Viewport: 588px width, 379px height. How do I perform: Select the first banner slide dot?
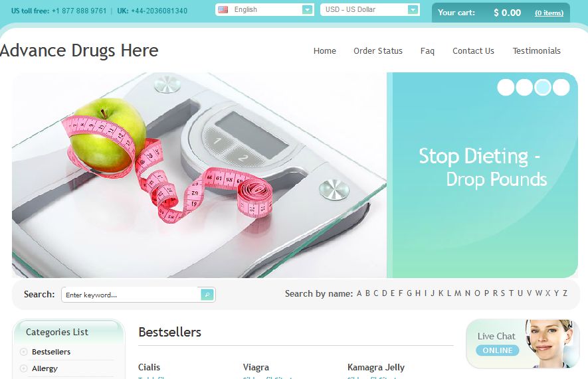[506, 87]
